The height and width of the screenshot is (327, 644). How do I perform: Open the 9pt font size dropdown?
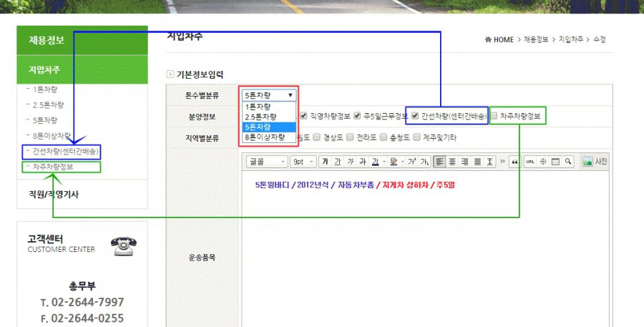pos(303,162)
